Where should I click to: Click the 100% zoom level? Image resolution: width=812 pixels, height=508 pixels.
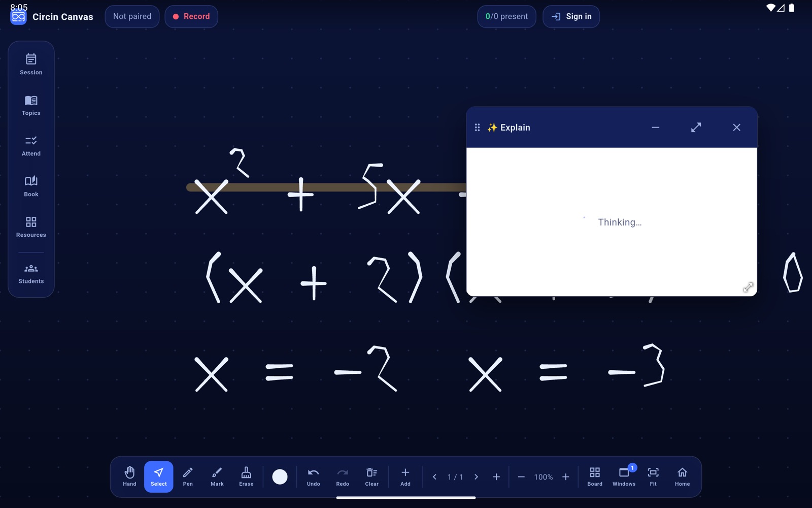[543, 477]
